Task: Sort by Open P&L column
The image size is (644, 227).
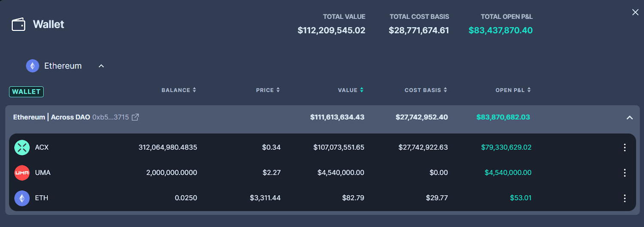Action: pos(513,90)
